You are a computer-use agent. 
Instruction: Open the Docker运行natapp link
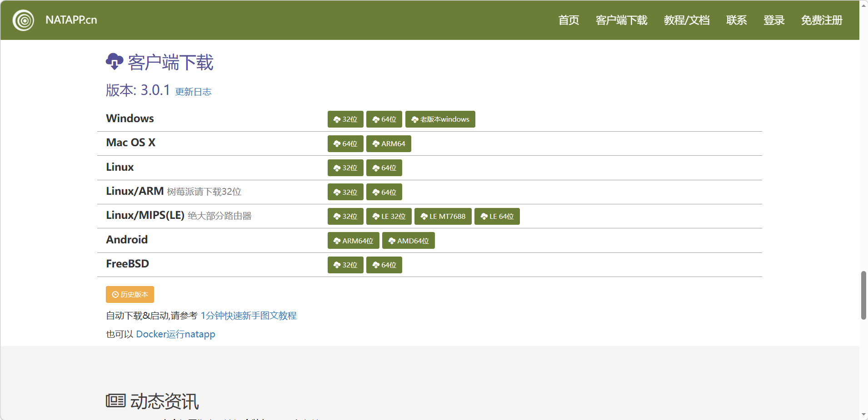[175, 334]
